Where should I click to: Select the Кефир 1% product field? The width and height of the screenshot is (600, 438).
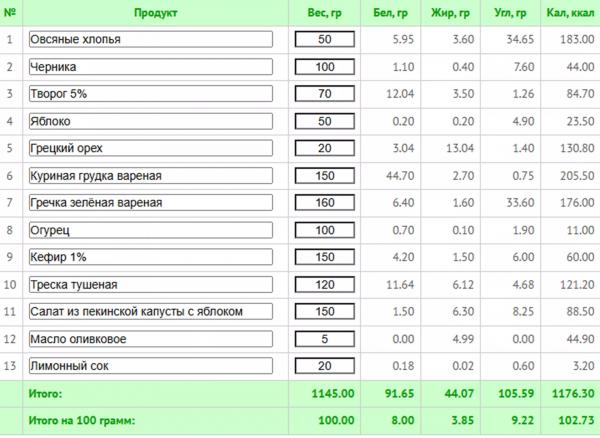tap(151, 257)
